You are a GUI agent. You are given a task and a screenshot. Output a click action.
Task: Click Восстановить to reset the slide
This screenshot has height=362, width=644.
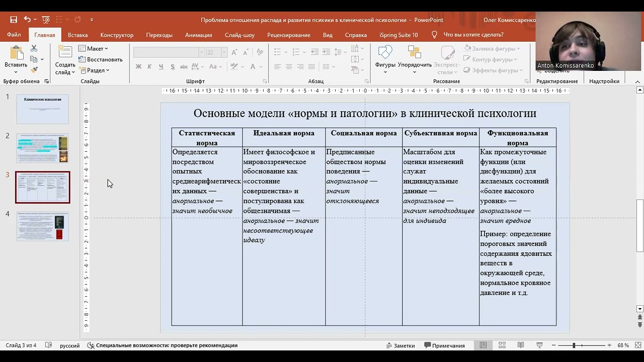pos(100,59)
